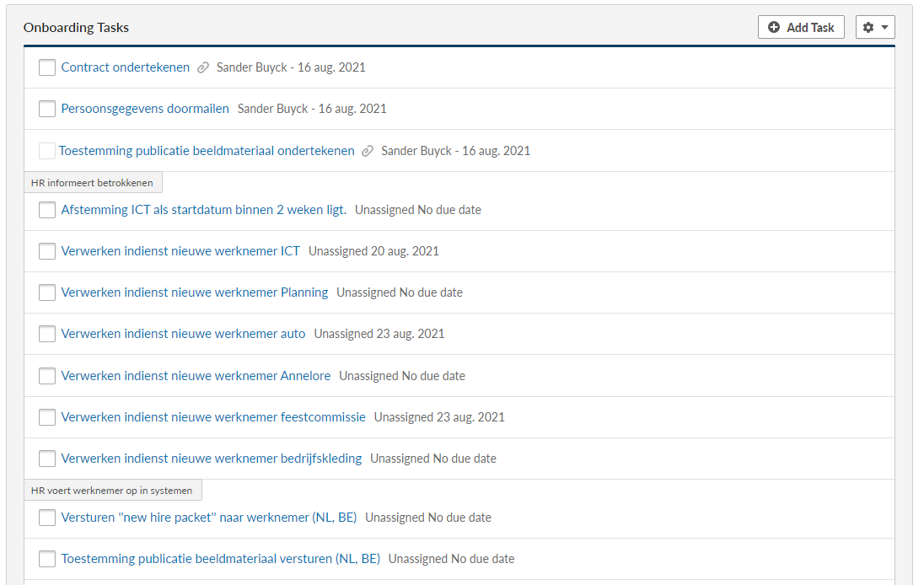Mark Afstemming ICT task as complete
The height and width of the screenshot is (585, 924).
[47, 210]
